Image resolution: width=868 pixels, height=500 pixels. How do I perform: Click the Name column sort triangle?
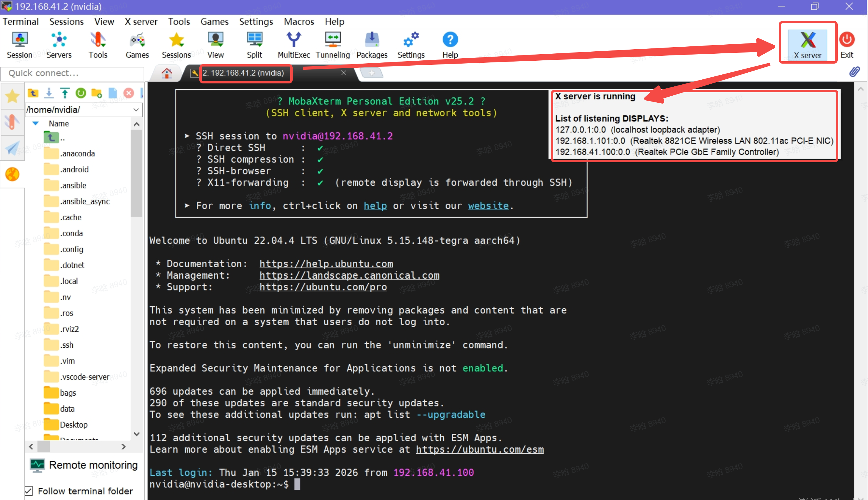coord(35,123)
